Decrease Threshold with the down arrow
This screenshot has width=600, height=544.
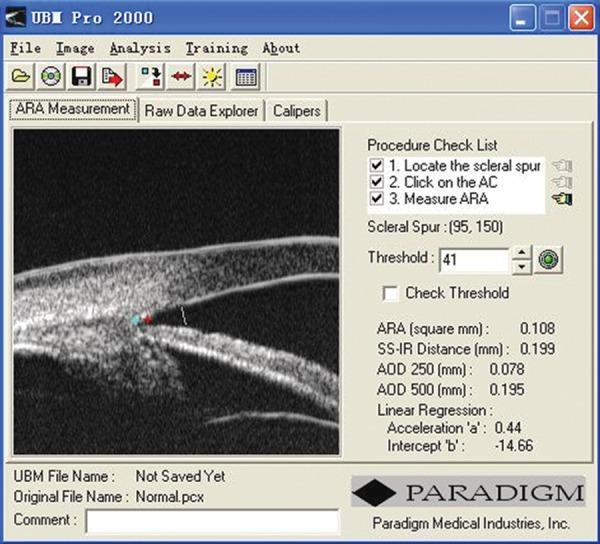[523, 267]
